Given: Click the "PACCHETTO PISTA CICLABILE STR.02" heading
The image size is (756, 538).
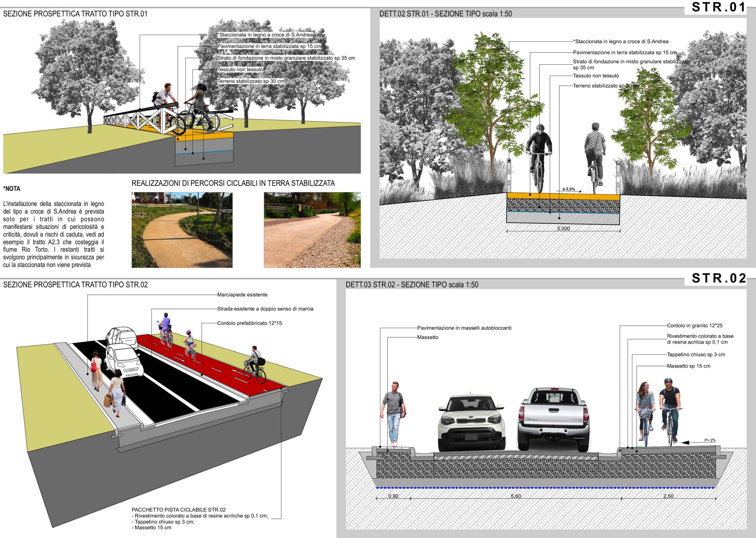Looking at the screenshot, I should (178, 510).
